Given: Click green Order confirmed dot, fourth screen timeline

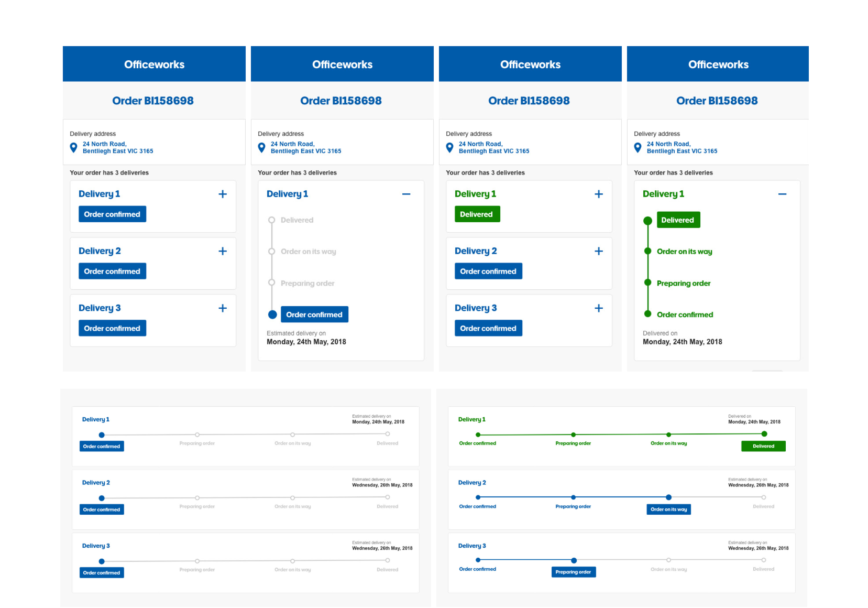Looking at the screenshot, I should point(648,314).
